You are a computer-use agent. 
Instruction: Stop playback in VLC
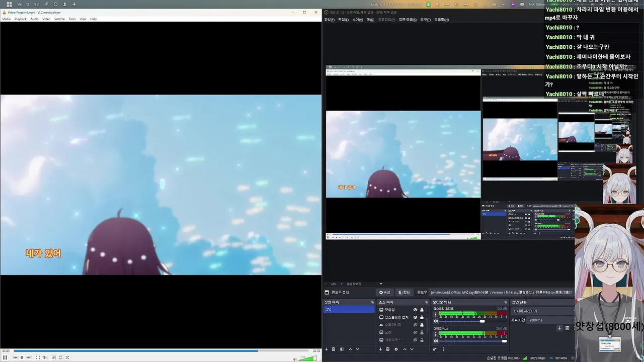pos(22,357)
